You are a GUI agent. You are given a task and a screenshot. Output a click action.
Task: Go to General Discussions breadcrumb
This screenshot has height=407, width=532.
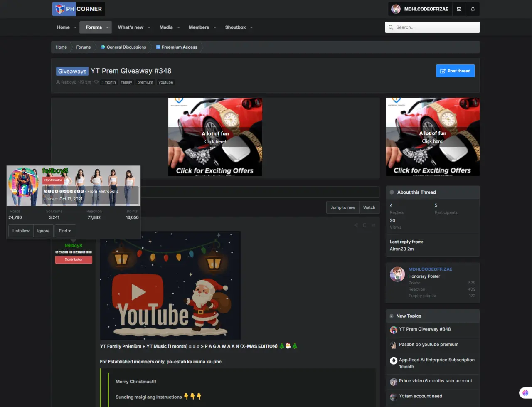tap(126, 47)
